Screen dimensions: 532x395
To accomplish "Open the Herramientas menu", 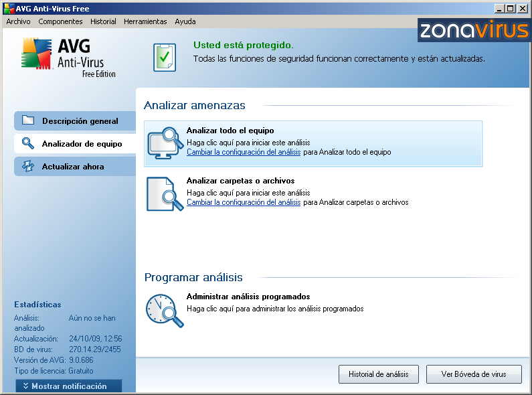I will (x=145, y=21).
